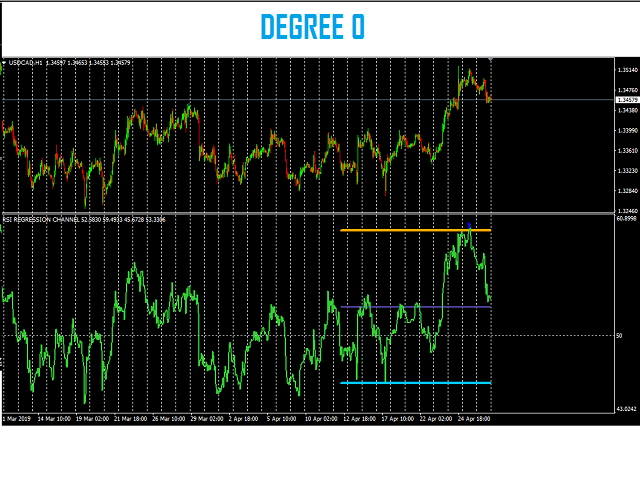Click the 60.8998 value on RSI scale
The width and height of the screenshot is (640, 480).
click(x=627, y=219)
